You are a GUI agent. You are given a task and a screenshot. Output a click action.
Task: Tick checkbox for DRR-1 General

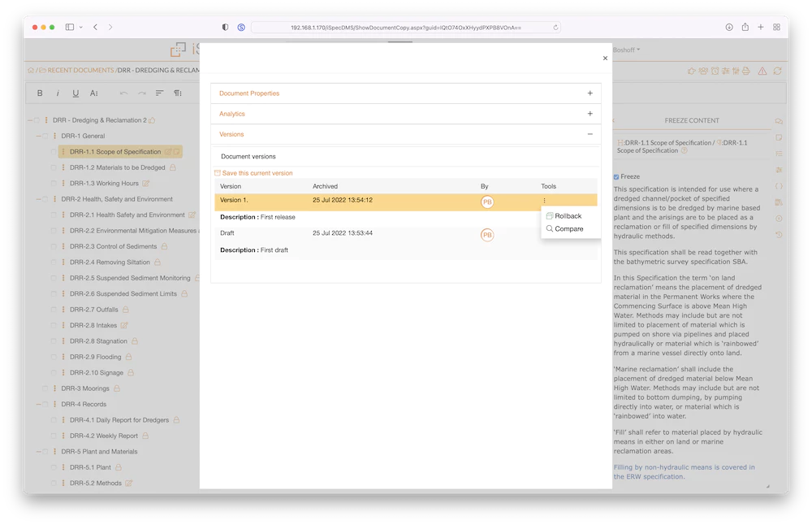45,137
